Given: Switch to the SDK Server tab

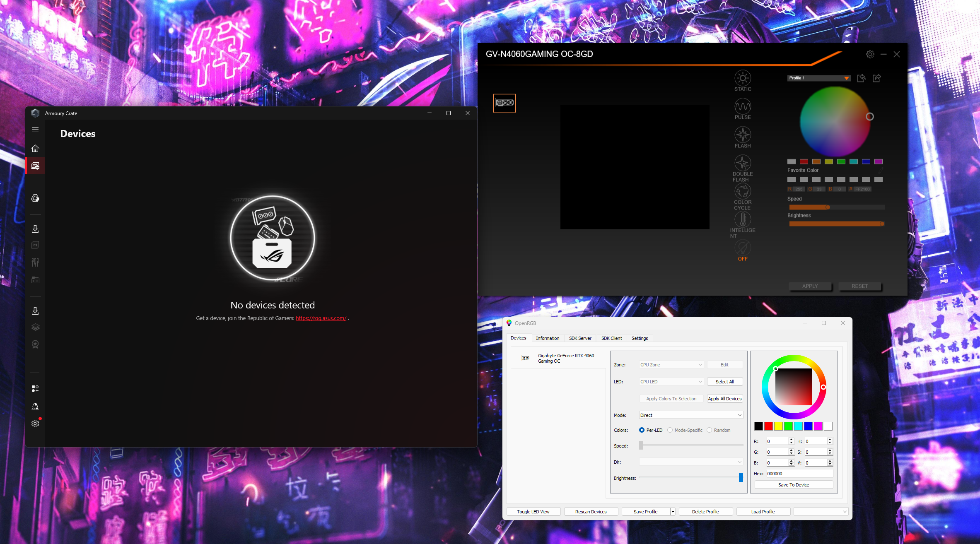Looking at the screenshot, I should tap(580, 338).
